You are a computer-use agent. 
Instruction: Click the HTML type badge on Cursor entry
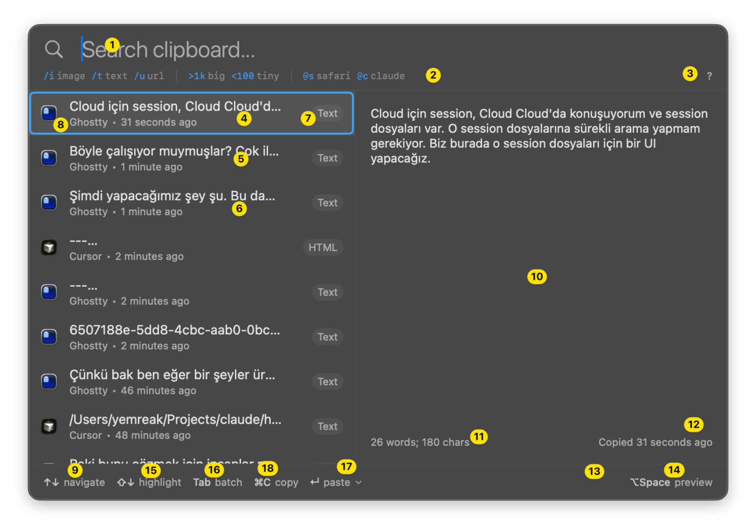point(323,247)
